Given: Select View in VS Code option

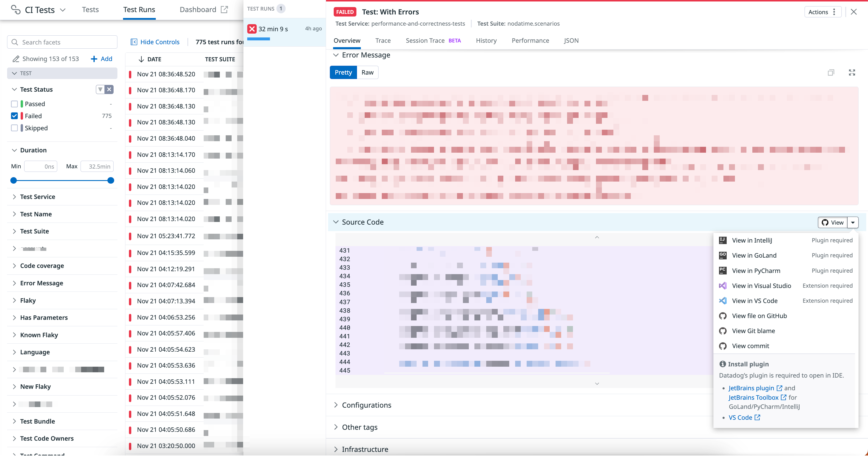Looking at the screenshot, I should [x=785, y=301].
